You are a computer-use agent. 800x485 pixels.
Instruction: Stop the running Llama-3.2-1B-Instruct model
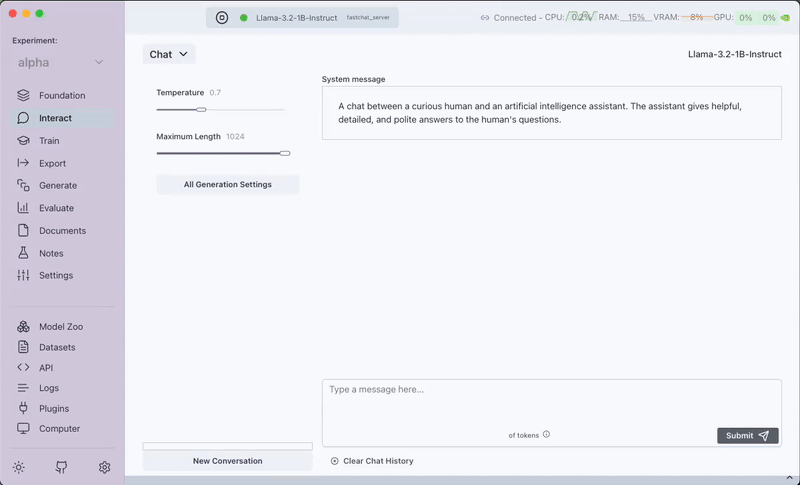click(x=222, y=17)
